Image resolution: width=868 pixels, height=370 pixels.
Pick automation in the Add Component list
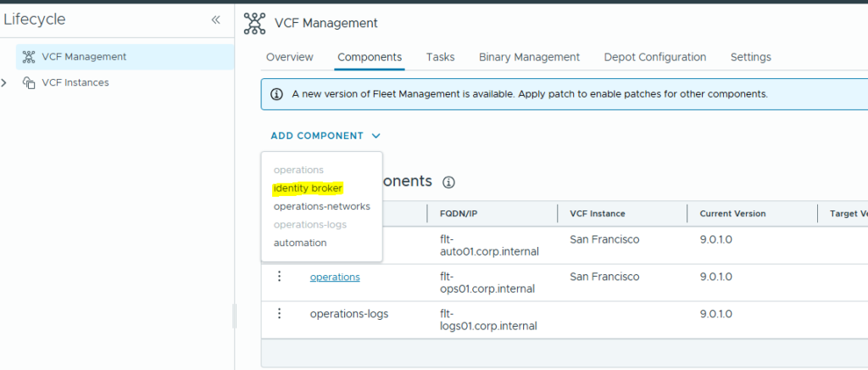(300, 243)
